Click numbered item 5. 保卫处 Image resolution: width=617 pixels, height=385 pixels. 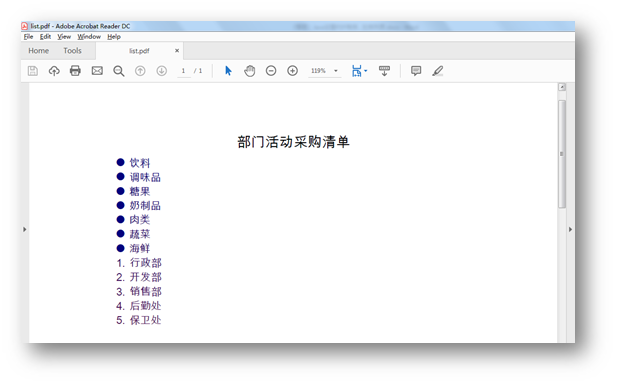139,320
